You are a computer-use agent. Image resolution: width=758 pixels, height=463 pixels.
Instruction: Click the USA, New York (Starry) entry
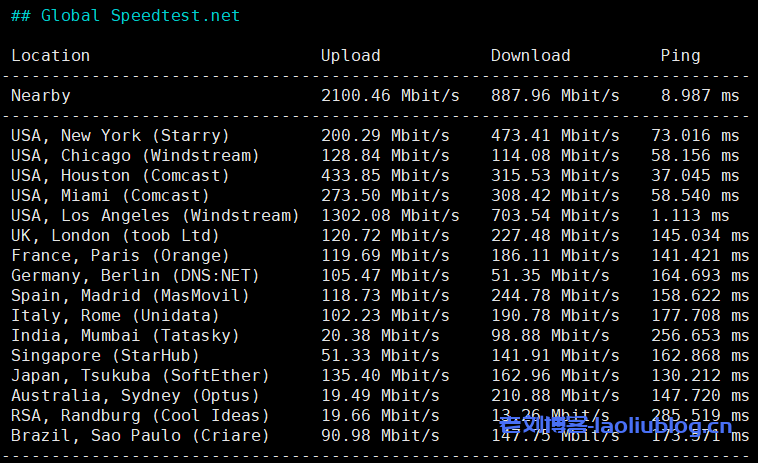(x=120, y=136)
